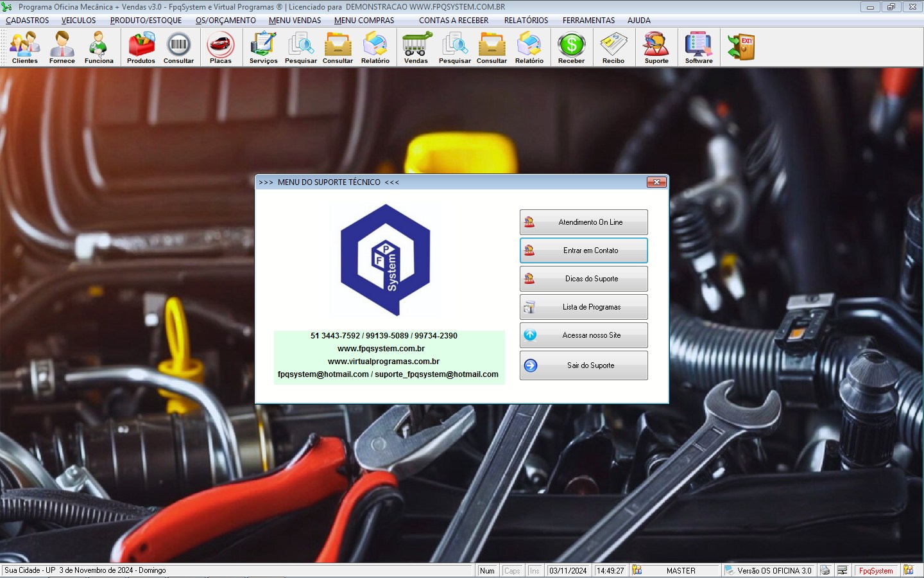The height and width of the screenshot is (578, 924).
Task: Click the Placas car icon
Action: pos(220,48)
